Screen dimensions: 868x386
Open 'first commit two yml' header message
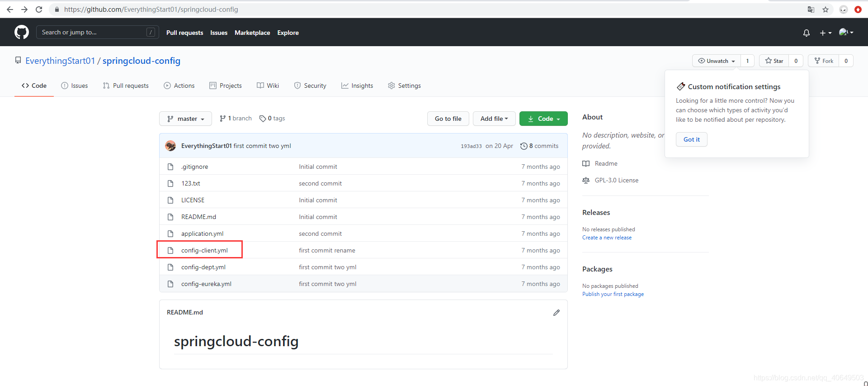[262, 146]
